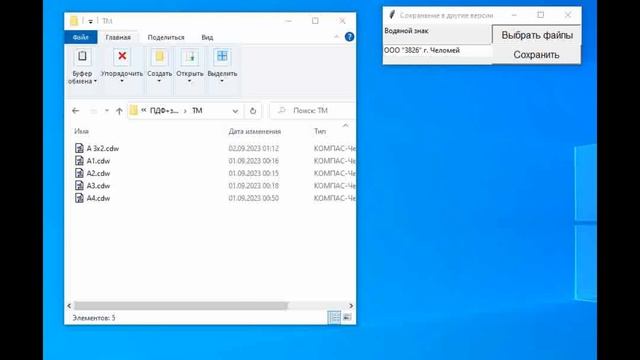Open the Открыть ribbon group
Viewport: 640px width, 360px height.
pos(190,67)
